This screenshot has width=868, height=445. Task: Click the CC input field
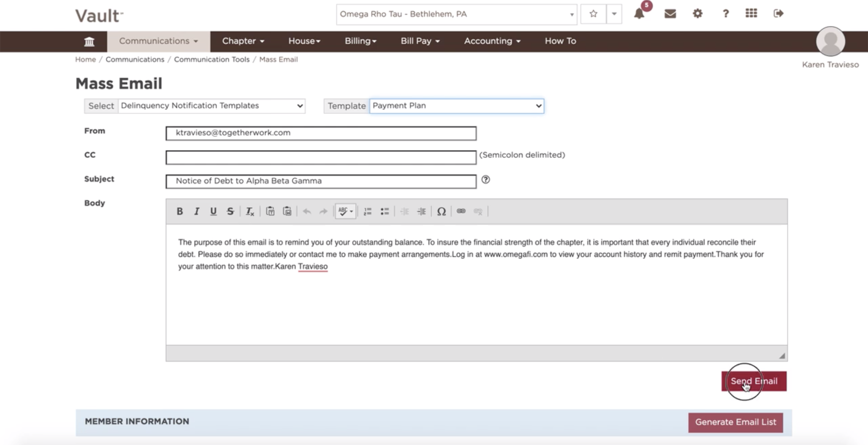[x=321, y=157]
